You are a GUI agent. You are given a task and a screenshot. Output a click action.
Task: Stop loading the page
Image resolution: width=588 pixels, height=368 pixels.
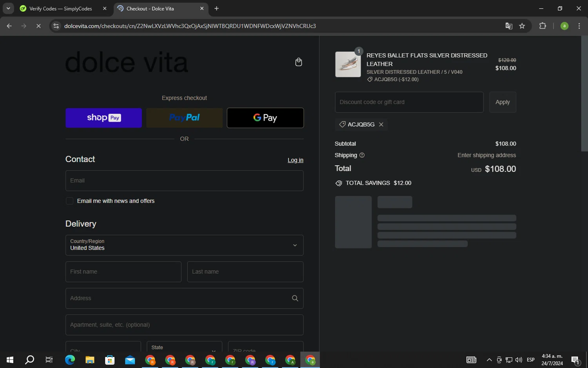pos(38,26)
